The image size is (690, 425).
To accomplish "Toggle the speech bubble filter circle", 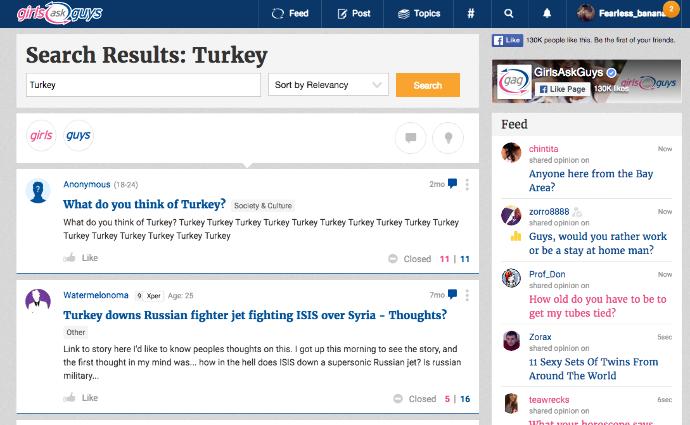I will tap(411, 138).
